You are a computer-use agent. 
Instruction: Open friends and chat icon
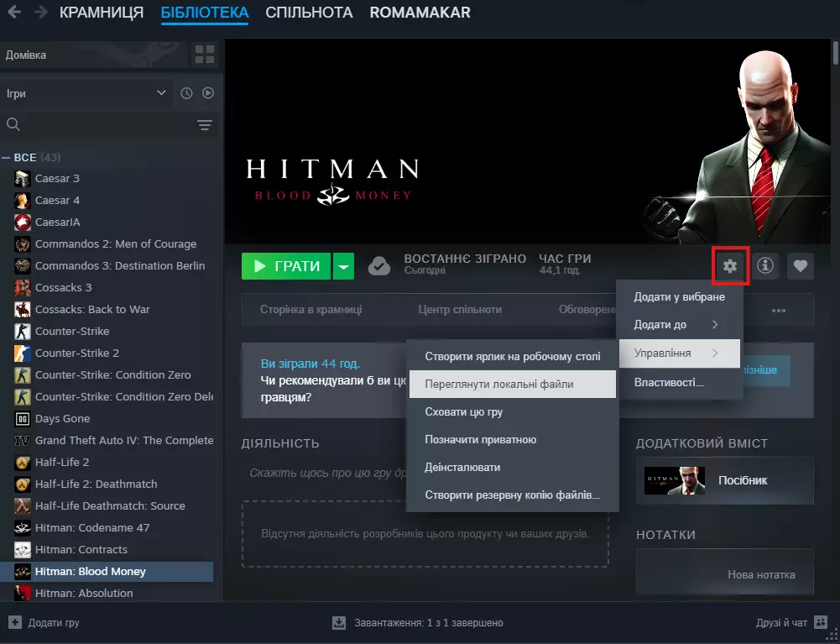(x=821, y=622)
